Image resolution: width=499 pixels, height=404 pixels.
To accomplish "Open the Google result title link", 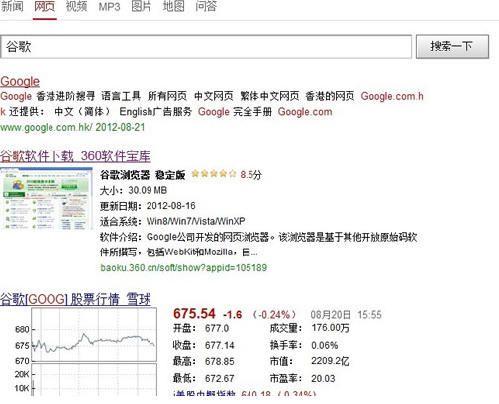I will (x=20, y=81).
